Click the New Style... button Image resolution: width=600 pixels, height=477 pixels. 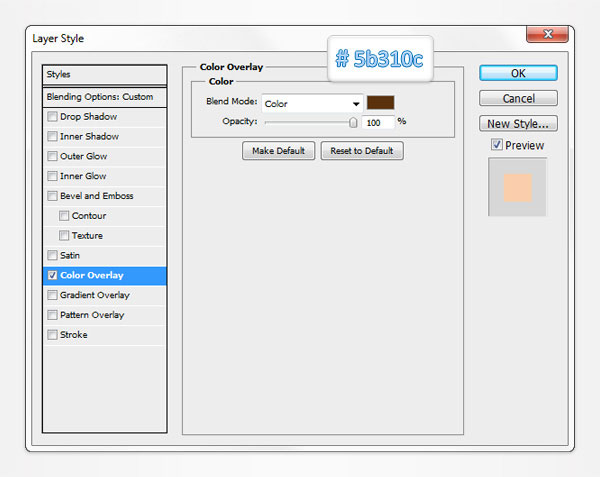pos(518,124)
